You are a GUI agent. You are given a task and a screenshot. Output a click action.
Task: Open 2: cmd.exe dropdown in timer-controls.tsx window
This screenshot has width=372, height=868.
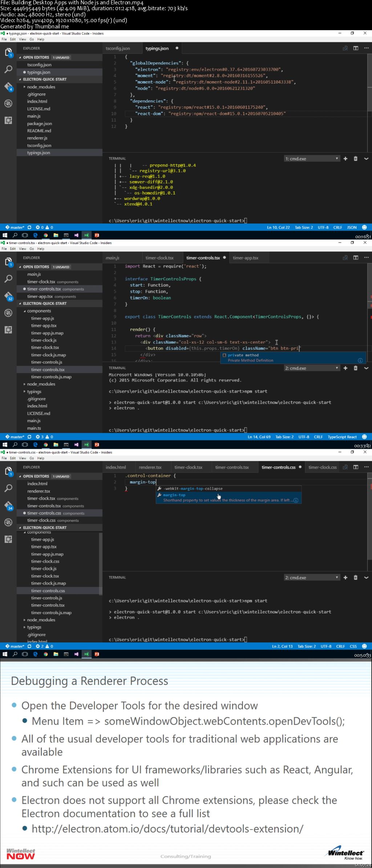click(x=312, y=368)
